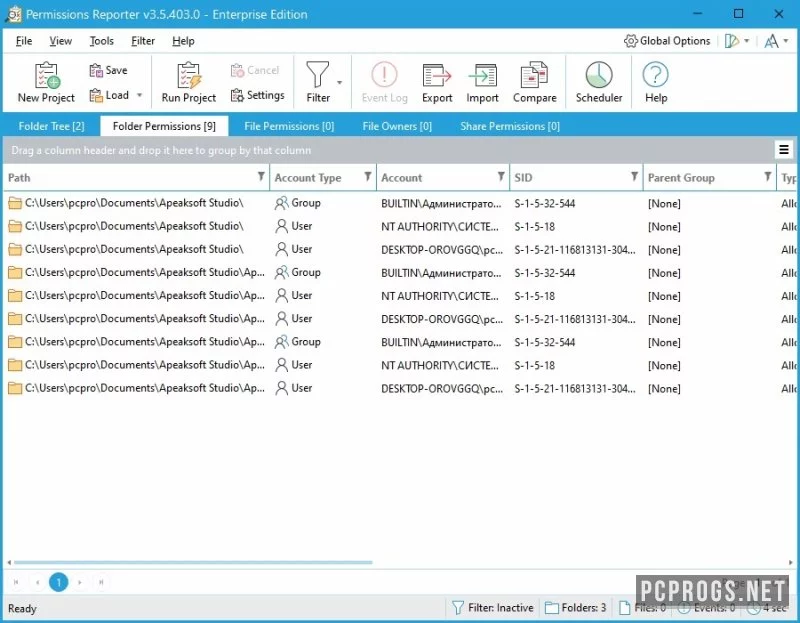Click the scroll right arrow
Viewport: 800px width, 623px height.
(x=791, y=562)
